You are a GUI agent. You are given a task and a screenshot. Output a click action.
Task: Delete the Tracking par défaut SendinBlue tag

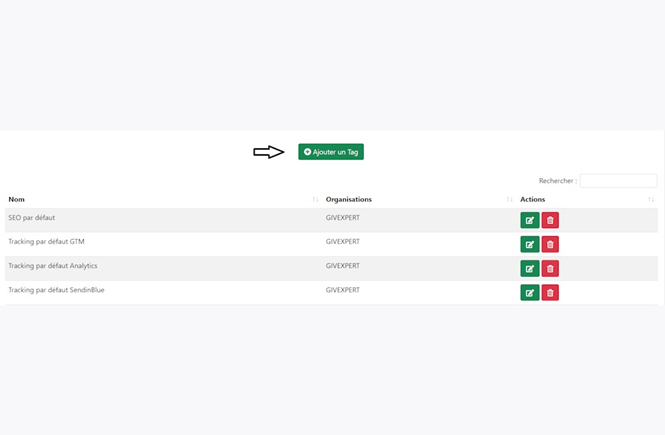pyautogui.click(x=550, y=293)
